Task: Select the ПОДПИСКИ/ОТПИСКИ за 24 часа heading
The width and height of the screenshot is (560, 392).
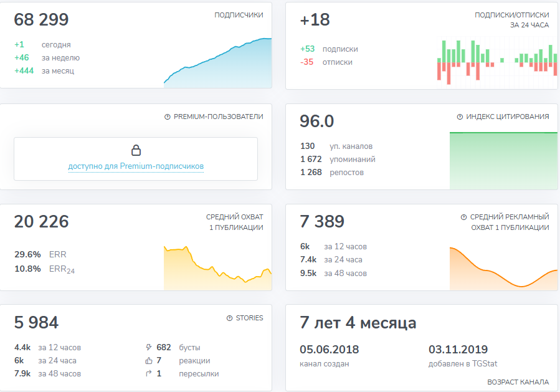Action: pos(511,20)
